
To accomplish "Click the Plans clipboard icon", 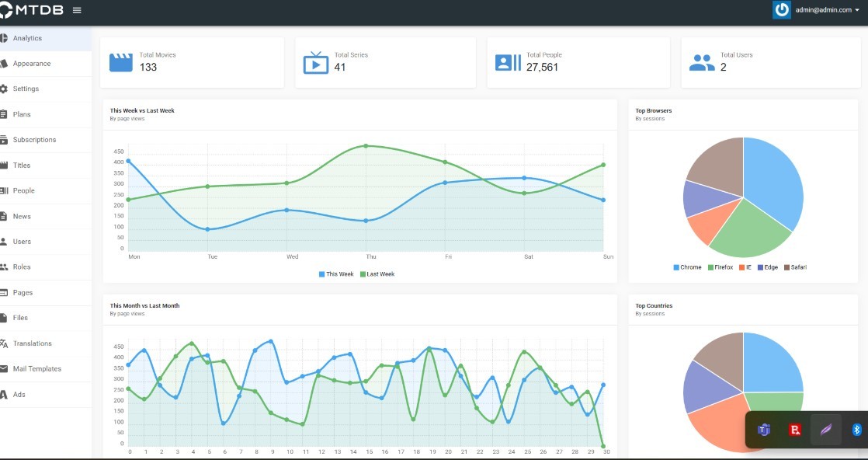I will [3, 114].
